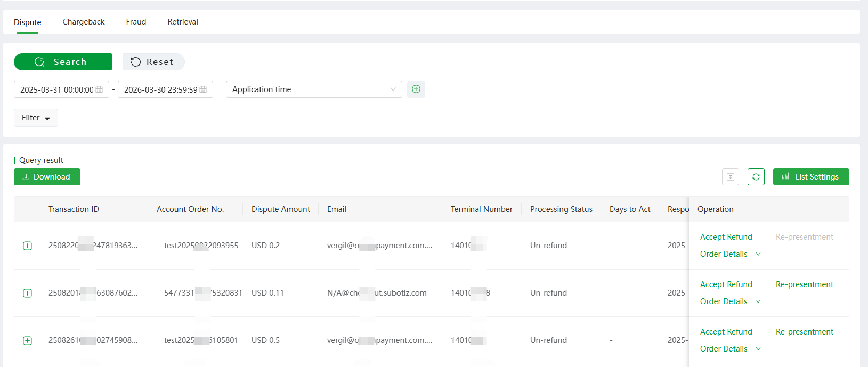Open Order Details for the USD 0.5 row
Image resolution: width=868 pixels, height=367 pixels.
724,349
